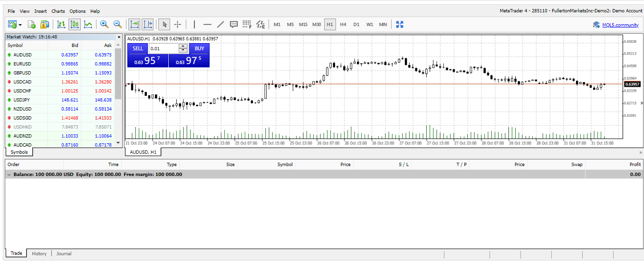The width and height of the screenshot is (644, 269).
Task: Click the BUY button
Action: coord(199,48)
